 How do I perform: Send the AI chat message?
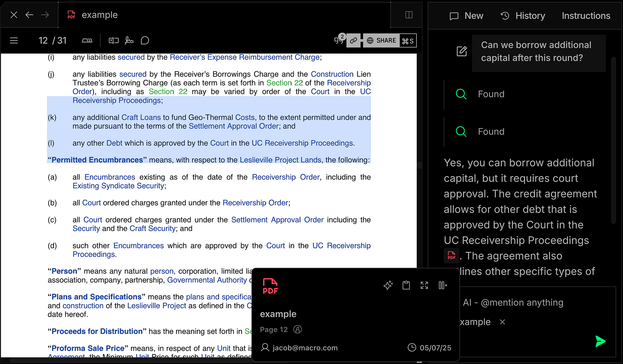pyautogui.click(x=600, y=341)
